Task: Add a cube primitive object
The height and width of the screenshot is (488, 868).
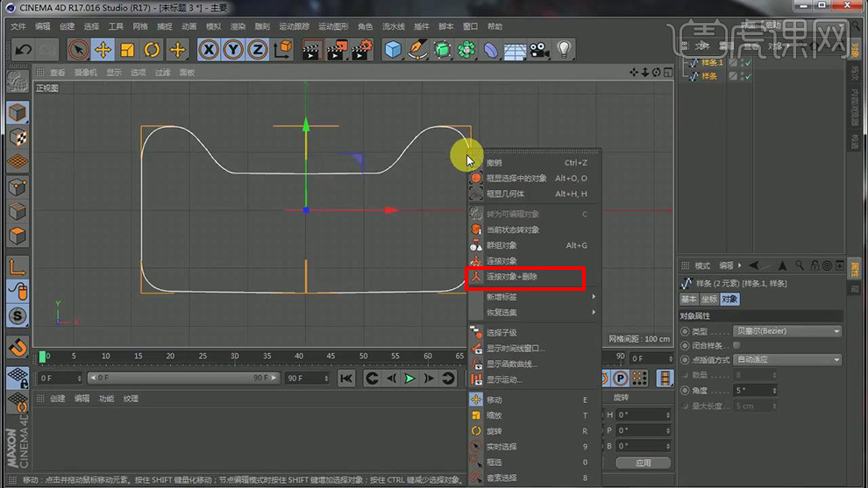Action: [393, 50]
